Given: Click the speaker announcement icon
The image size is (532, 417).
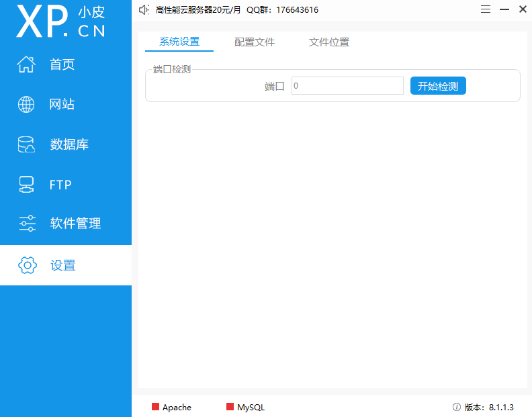Looking at the screenshot, I should (143, 9).
